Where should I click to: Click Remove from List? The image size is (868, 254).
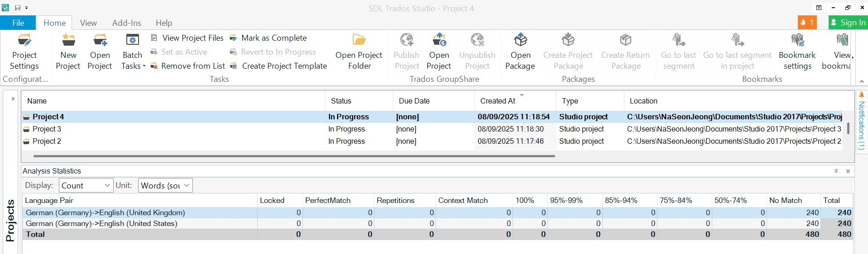click(x=187, y=66)
